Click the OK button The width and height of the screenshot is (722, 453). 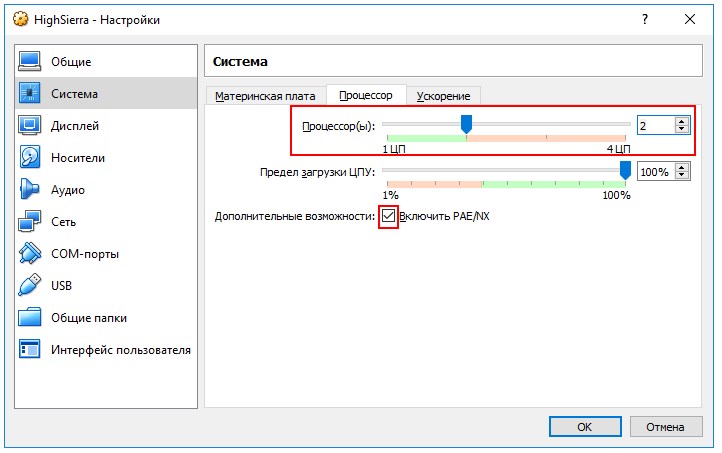pos(584,426)
